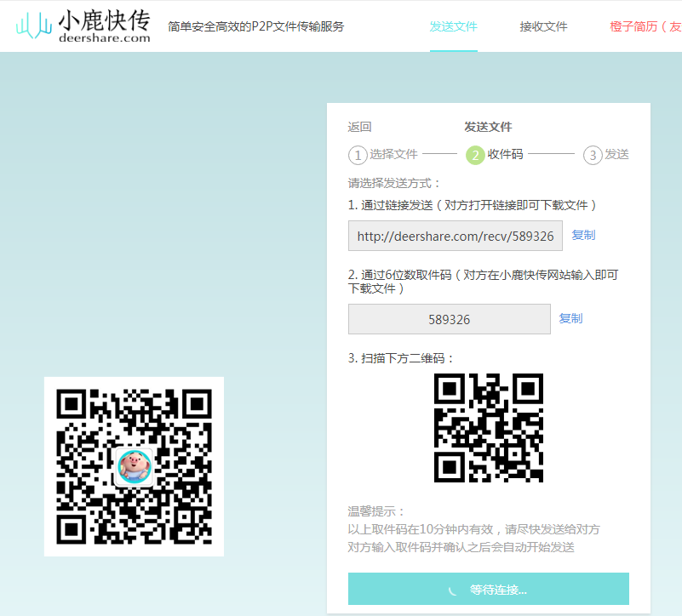The image size is (682, 616).
Task: Click the green step 2 收件码 circle
Action: (x=475, y=155)
